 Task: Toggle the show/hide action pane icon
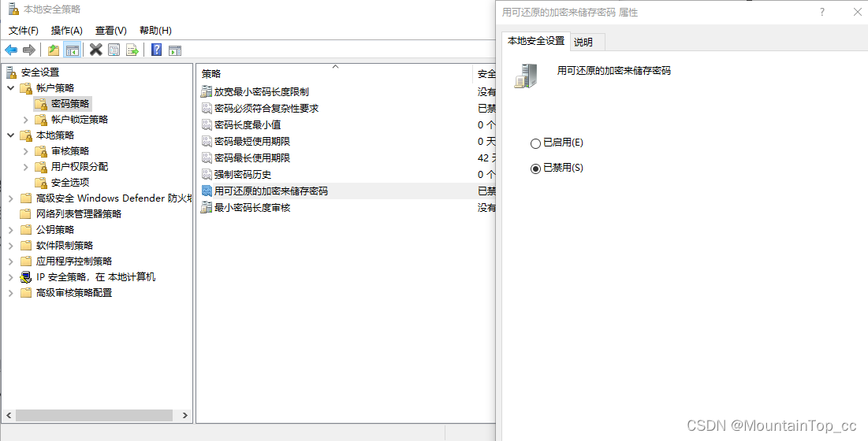(x=175, y=50)
